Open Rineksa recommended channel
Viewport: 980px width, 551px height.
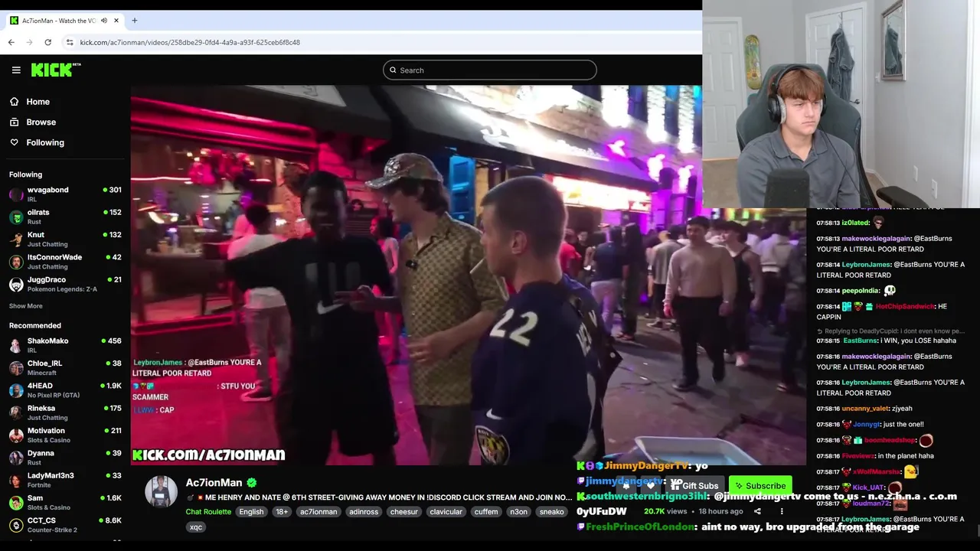pyautogui.click(x=65, y=412)
